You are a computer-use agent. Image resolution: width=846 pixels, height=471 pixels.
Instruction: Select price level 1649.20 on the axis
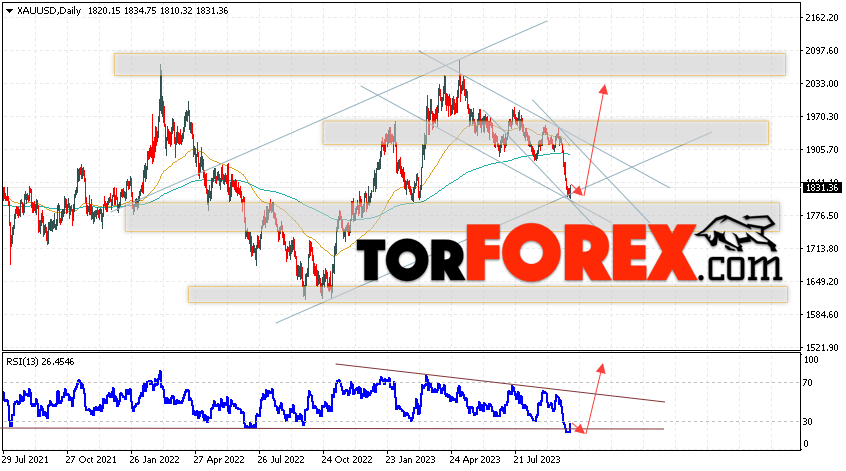tap(822, 282)
